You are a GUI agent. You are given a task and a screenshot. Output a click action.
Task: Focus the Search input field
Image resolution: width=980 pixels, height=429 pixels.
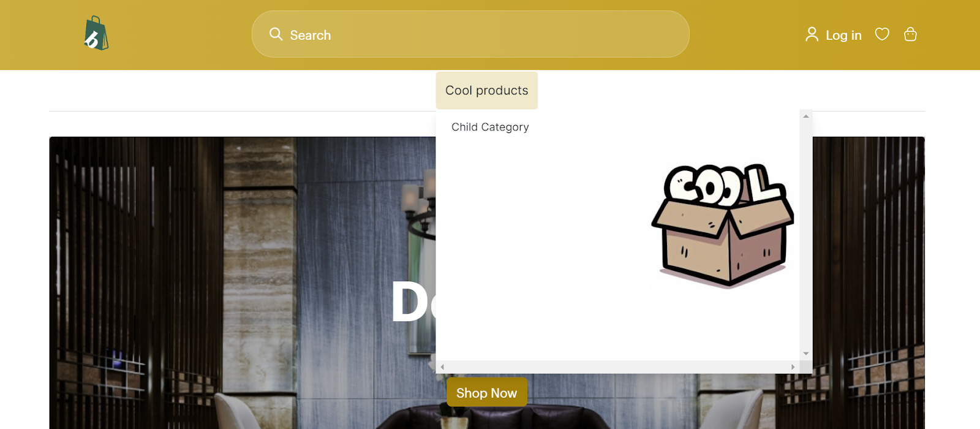pyautogui.click(x=470, y=34)
